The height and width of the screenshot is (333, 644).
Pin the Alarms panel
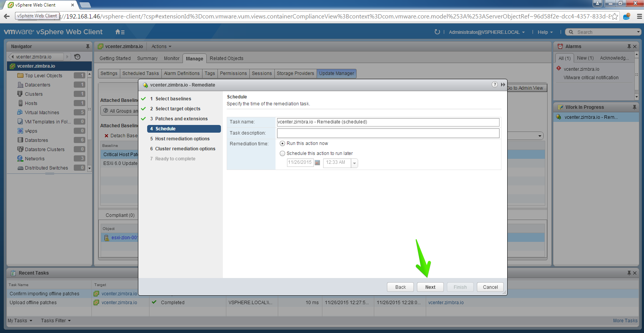click(629, 47)
